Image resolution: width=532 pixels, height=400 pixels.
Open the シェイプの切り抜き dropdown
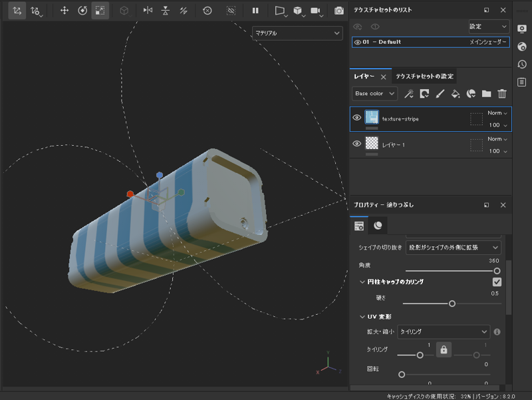pos(454,248)
